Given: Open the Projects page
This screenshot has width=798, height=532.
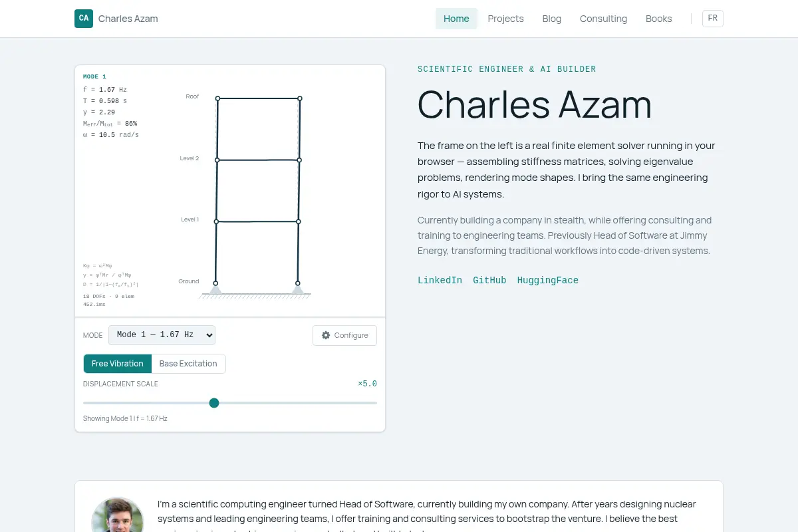Looking at the screenshot, I should pyautogui.click(x=506, y=19).
